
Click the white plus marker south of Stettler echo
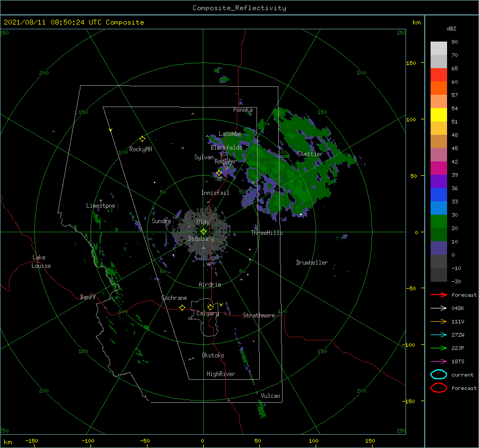tap(301, 214)
